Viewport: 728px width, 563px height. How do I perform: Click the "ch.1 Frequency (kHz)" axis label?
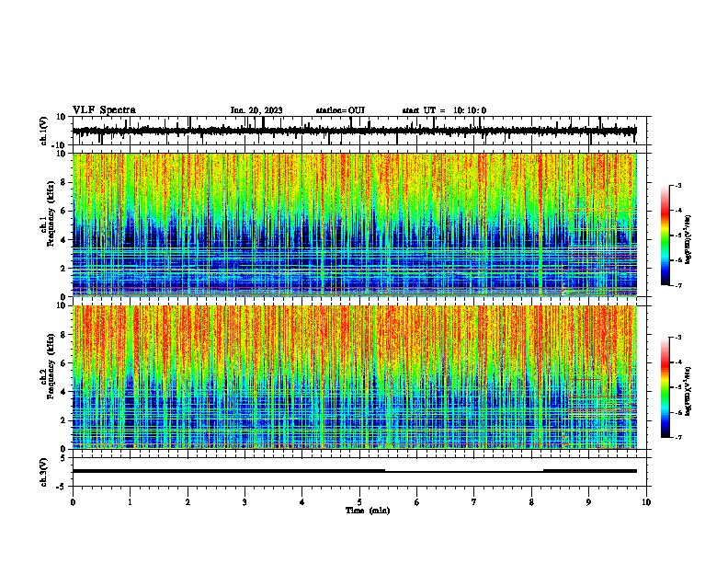coord(47,214)
